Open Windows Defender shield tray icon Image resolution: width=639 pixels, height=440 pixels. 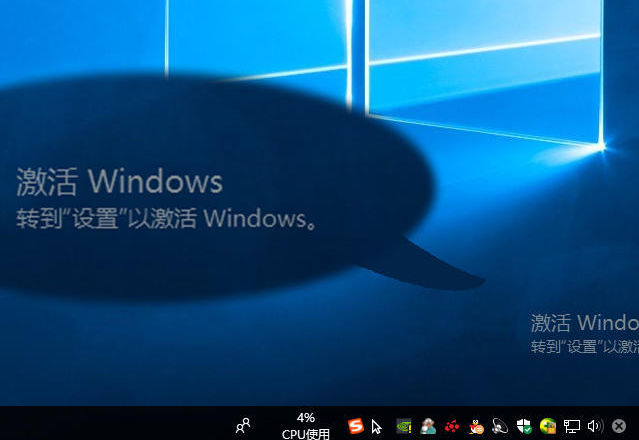tap(524, 426)
